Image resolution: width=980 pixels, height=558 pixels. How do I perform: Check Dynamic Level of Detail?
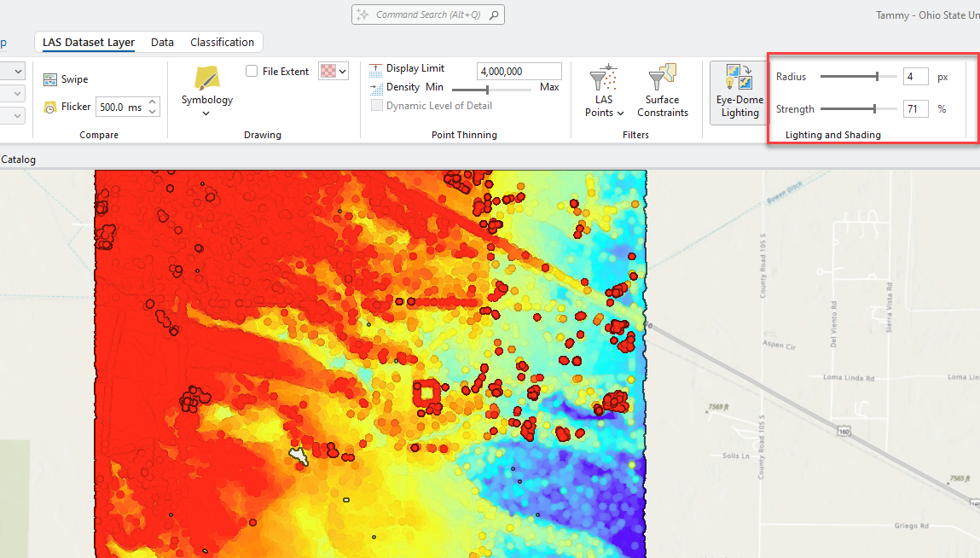point(377,106)
